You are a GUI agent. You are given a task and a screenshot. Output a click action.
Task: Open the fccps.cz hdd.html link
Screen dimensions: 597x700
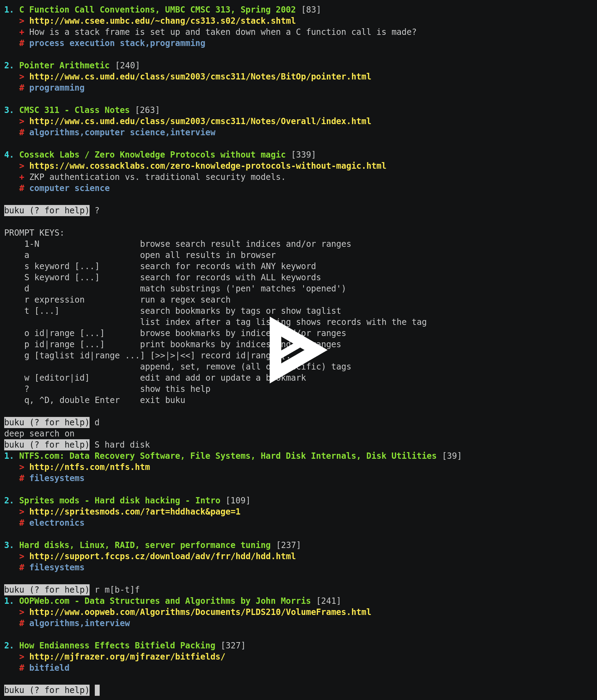162,556
